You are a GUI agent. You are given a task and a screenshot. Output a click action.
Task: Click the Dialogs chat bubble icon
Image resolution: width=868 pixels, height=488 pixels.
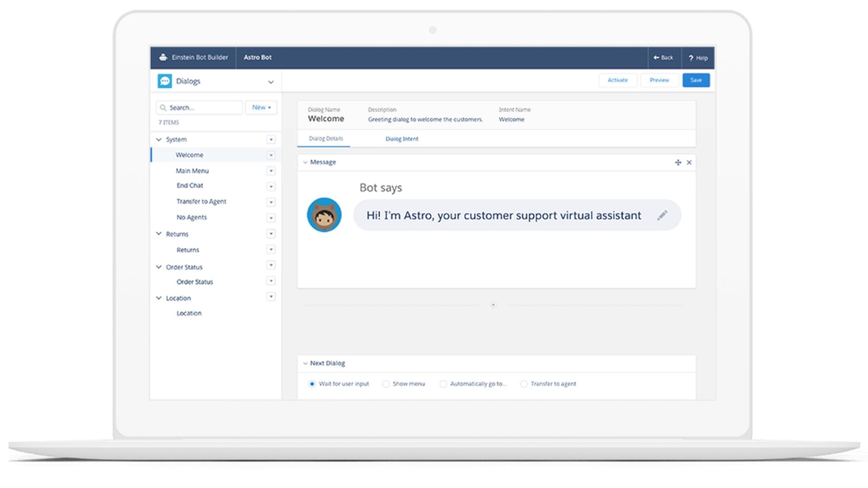(x=165, y=81)
